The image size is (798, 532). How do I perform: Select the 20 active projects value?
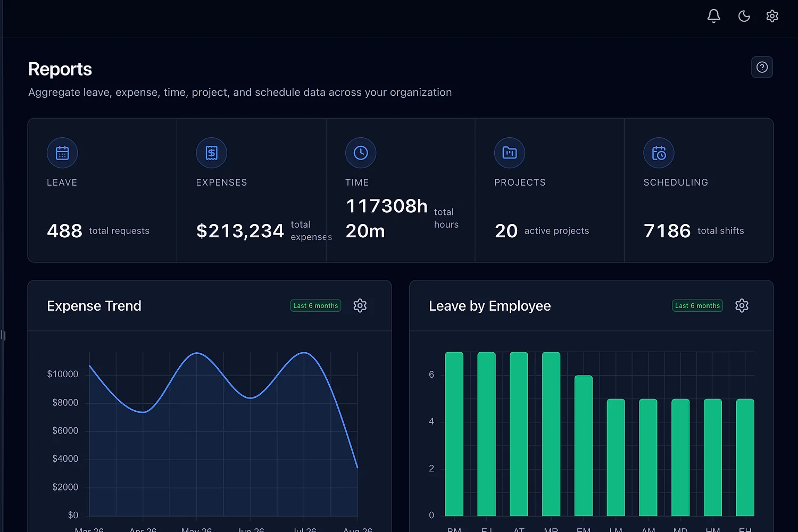506,231
